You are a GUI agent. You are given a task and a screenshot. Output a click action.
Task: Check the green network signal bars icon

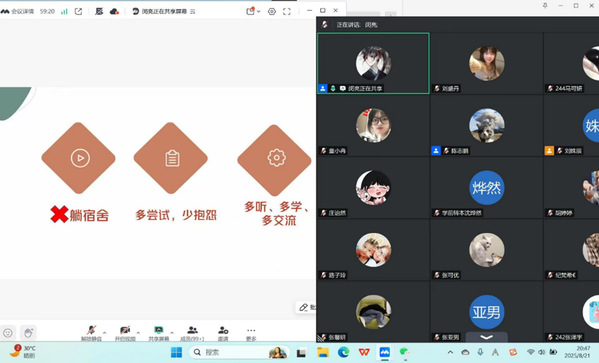point(64,11)
